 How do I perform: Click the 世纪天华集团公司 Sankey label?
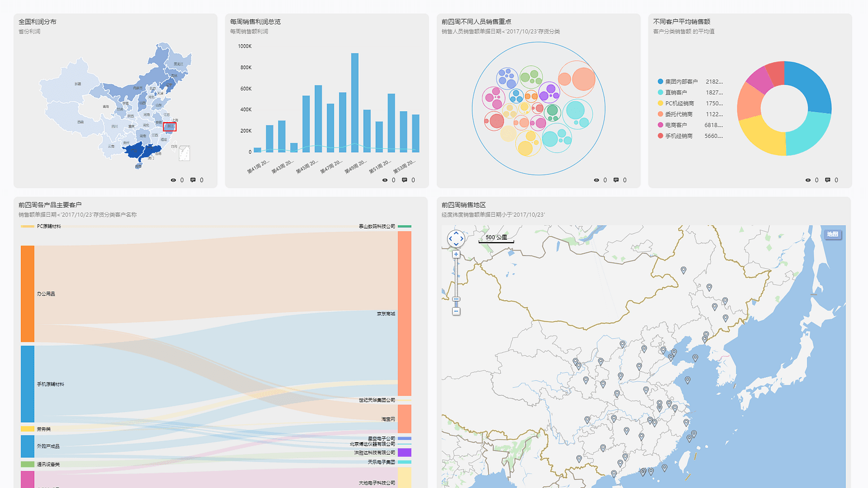point(377,400)
